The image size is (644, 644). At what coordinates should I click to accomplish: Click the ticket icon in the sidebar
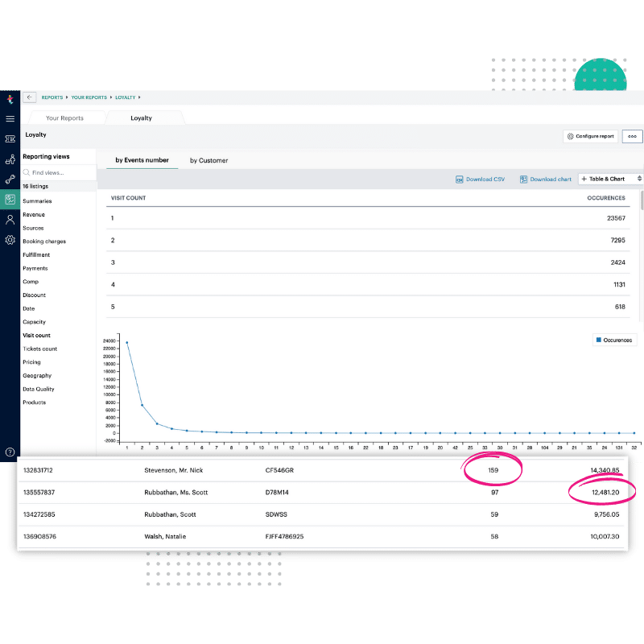click(10, 139)
